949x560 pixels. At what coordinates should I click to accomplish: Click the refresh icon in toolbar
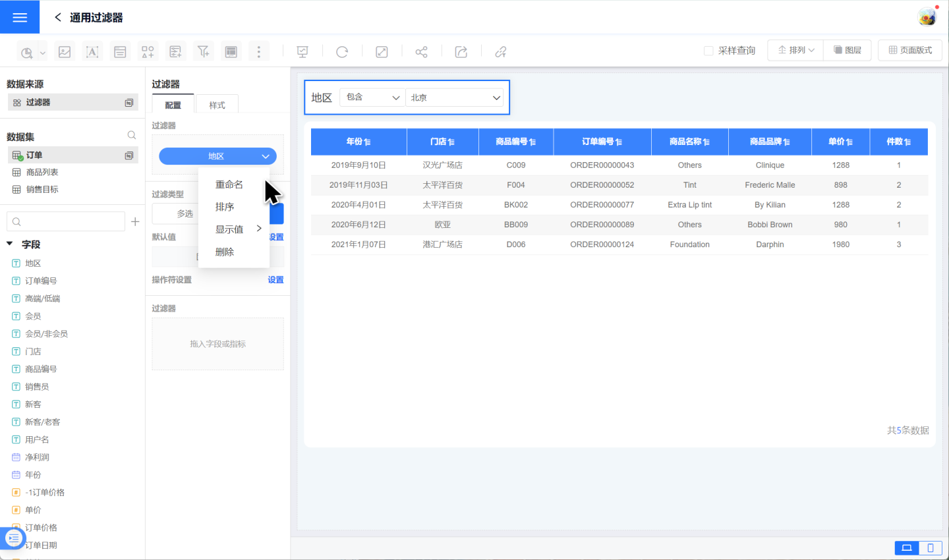pyautogui.click(x=342, y=52)
